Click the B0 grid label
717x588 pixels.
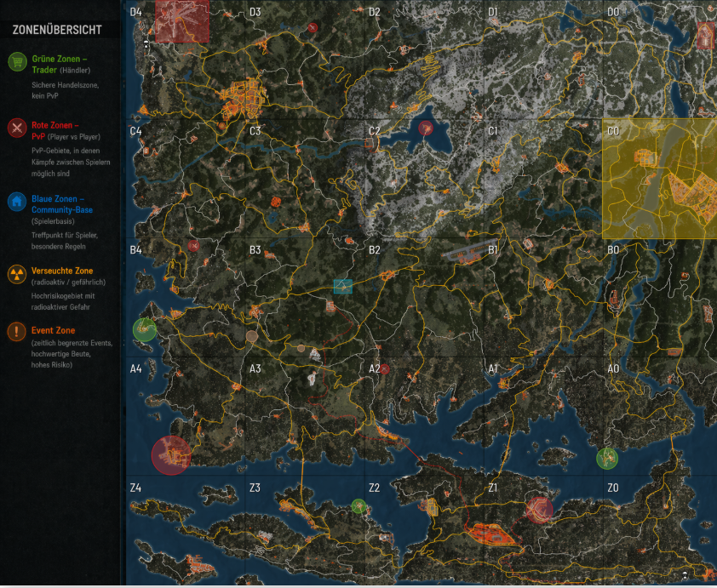[613, 250]
